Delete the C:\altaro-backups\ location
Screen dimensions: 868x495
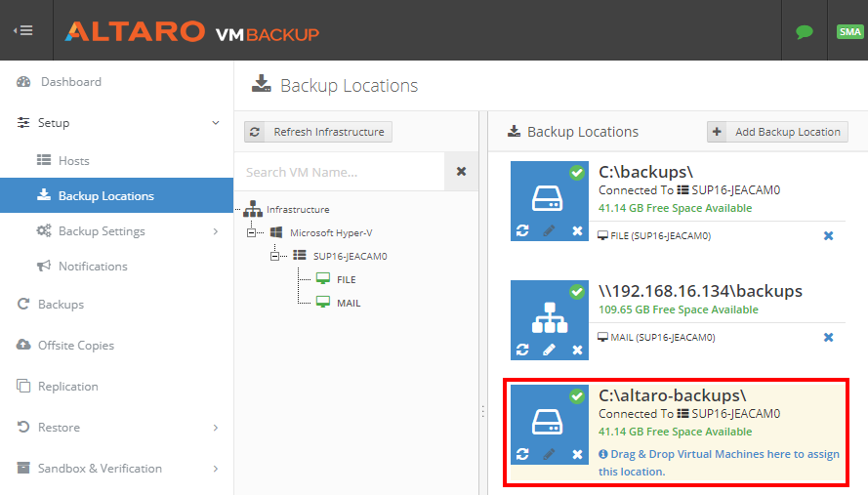coord(577,454)
